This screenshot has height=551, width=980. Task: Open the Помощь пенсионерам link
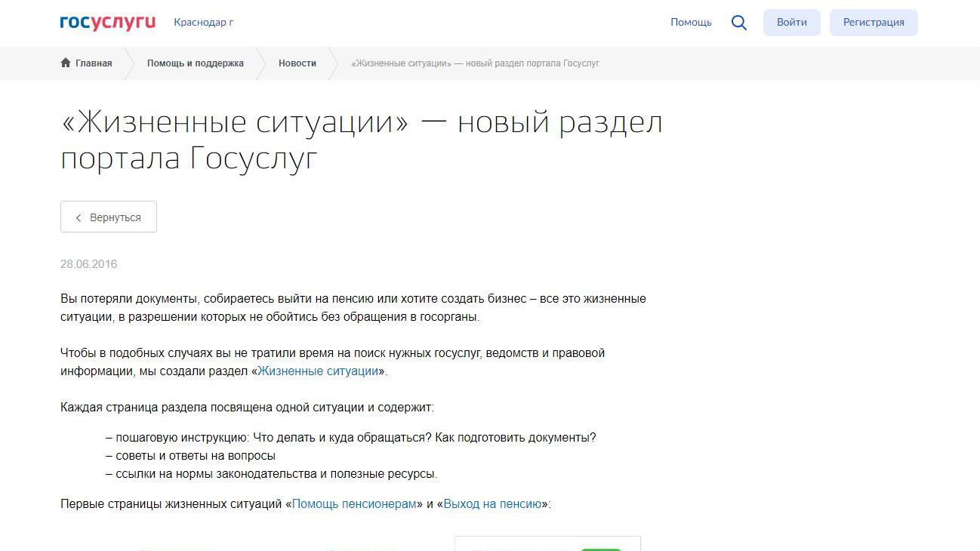tap(354, 503)
